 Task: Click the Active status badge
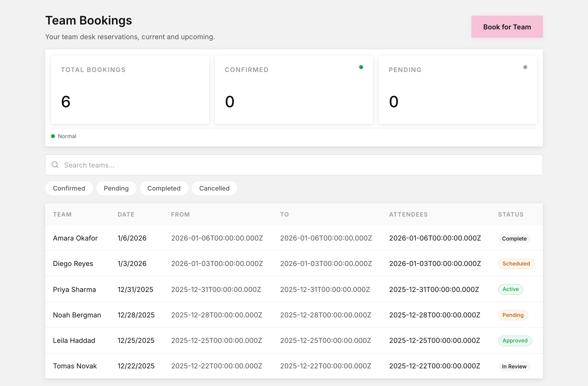click(510, 289)
